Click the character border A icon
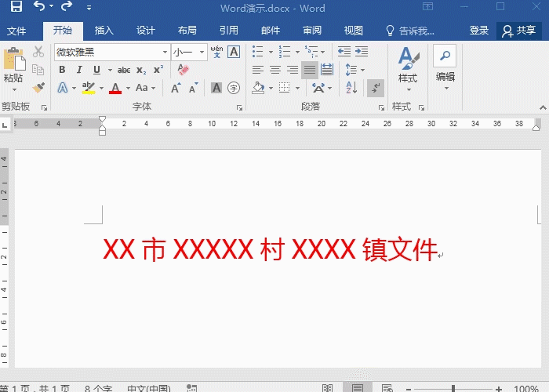Screen dimensions: 549x392 coord(234,52)
